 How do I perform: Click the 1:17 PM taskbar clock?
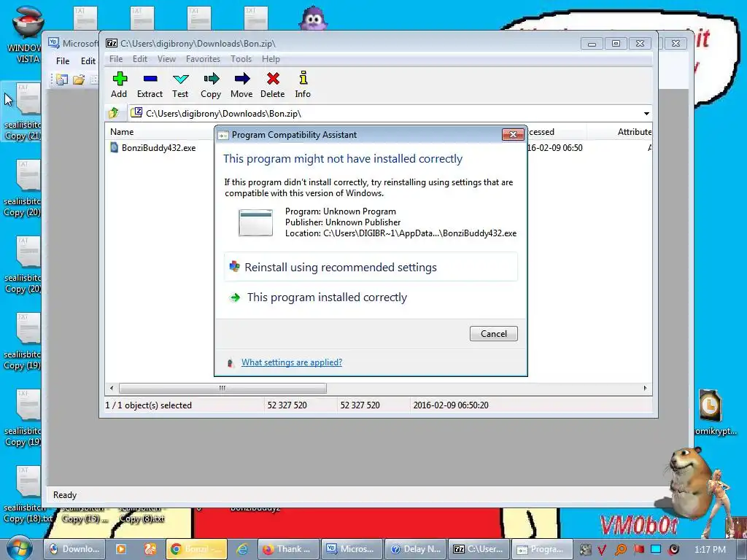coord(710,550)
